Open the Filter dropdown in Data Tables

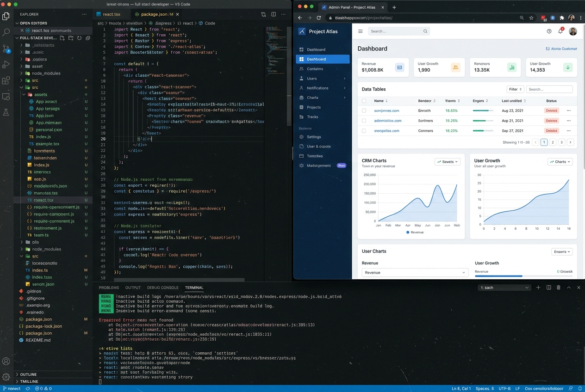(x=515, y=89)
